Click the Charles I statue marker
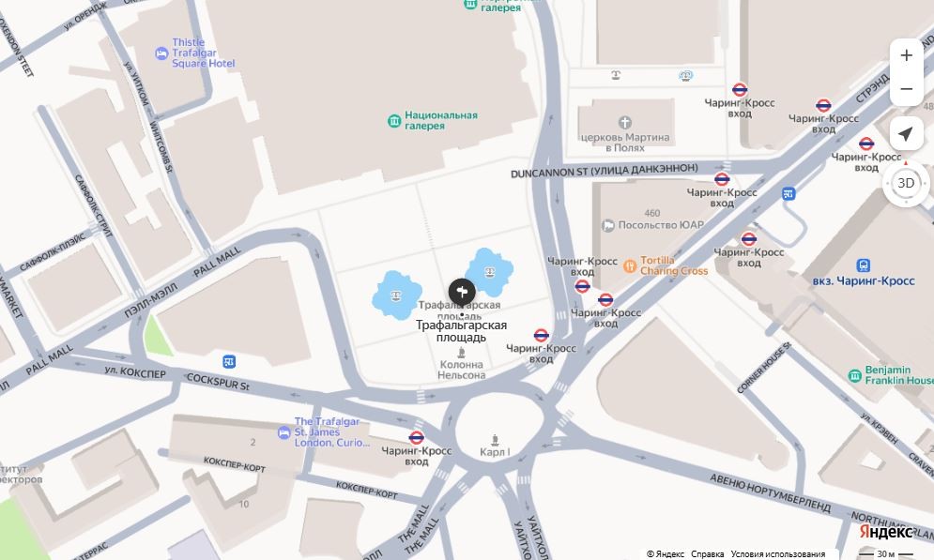This screenshot has height=560, width=934. tap(495, 440)
